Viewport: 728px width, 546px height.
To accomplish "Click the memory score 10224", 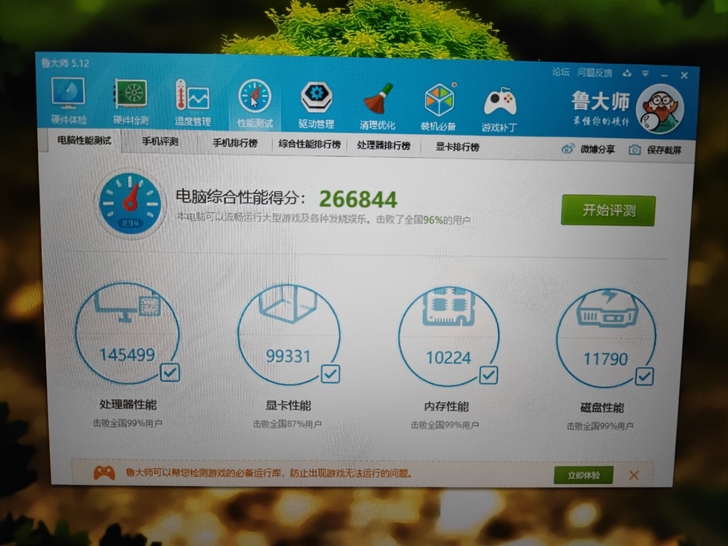I will 448,358.
